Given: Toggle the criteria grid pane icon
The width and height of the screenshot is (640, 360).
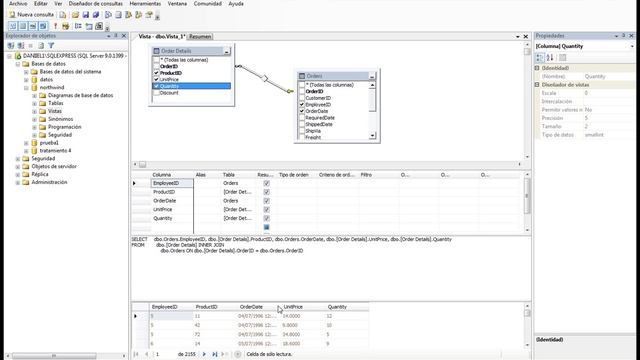Looking at the screenshot, I should [x=23, y=26].
